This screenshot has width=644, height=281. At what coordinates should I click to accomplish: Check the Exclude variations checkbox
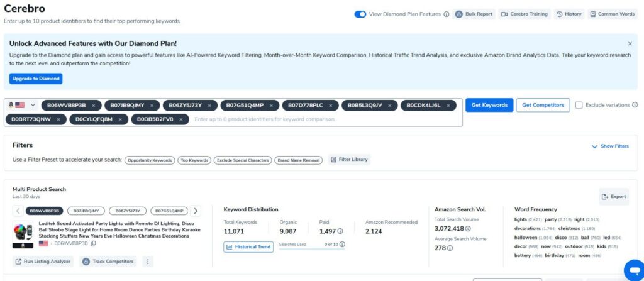click(579, 105)
